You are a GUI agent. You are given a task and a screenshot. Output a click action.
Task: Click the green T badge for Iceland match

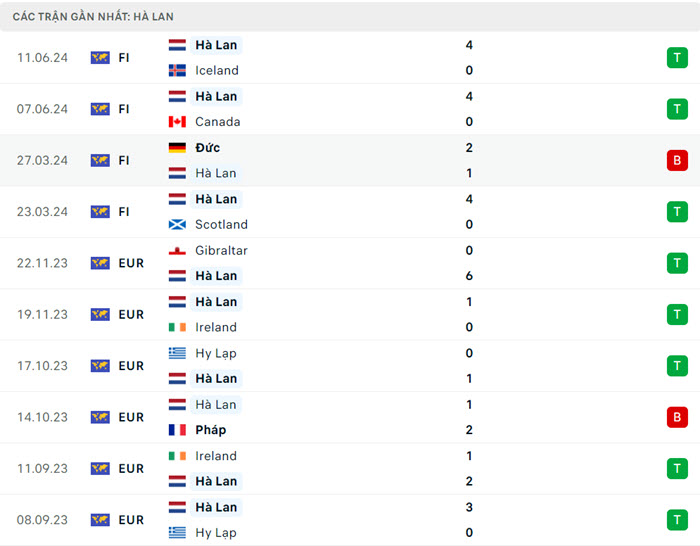[677, 58]
